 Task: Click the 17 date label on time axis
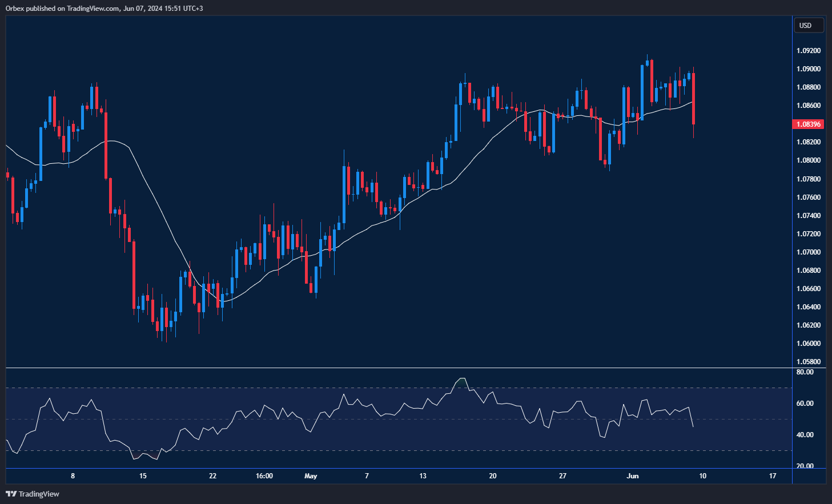point(773,476)
